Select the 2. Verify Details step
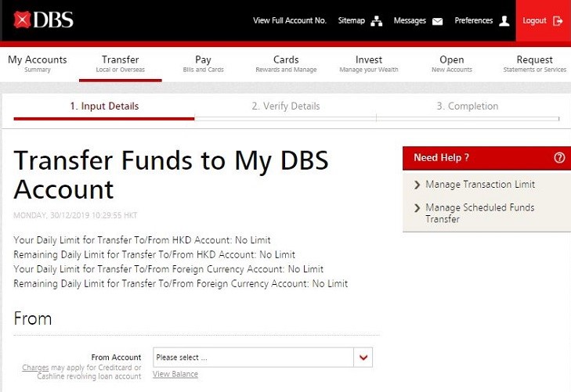571x392 pixels. pos(285,106)
